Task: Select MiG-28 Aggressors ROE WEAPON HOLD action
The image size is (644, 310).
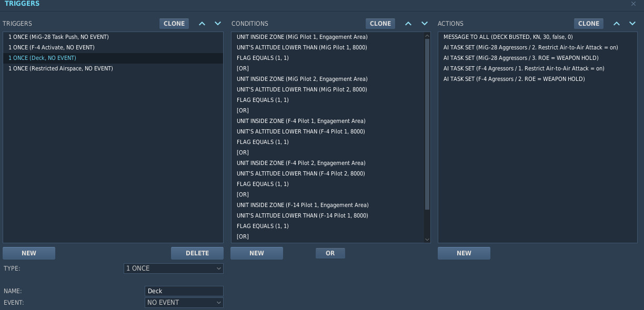Action: pyautogui.click(x=537, y=58)
